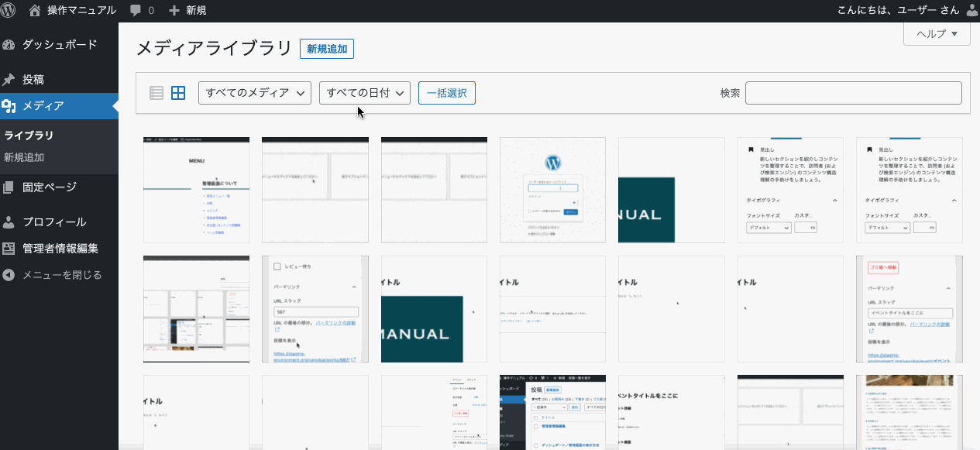Click the user avatar icon
This screenshot has height=450, width=980.
click(x=972, y=10)
